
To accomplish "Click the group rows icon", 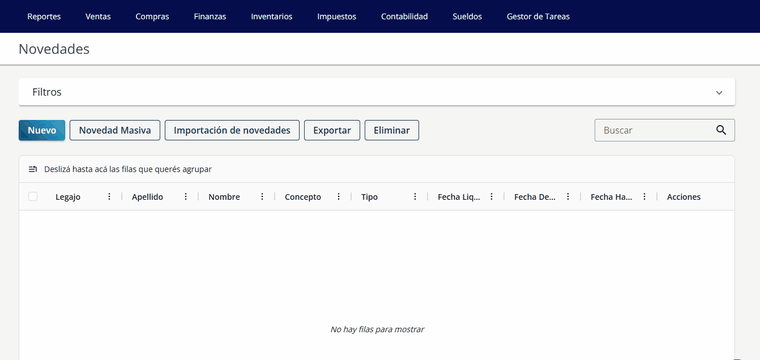I will (33, 169).
